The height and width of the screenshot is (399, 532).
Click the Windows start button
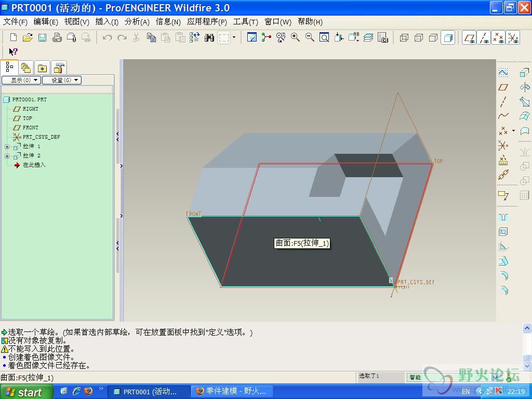tap(26, 392)
